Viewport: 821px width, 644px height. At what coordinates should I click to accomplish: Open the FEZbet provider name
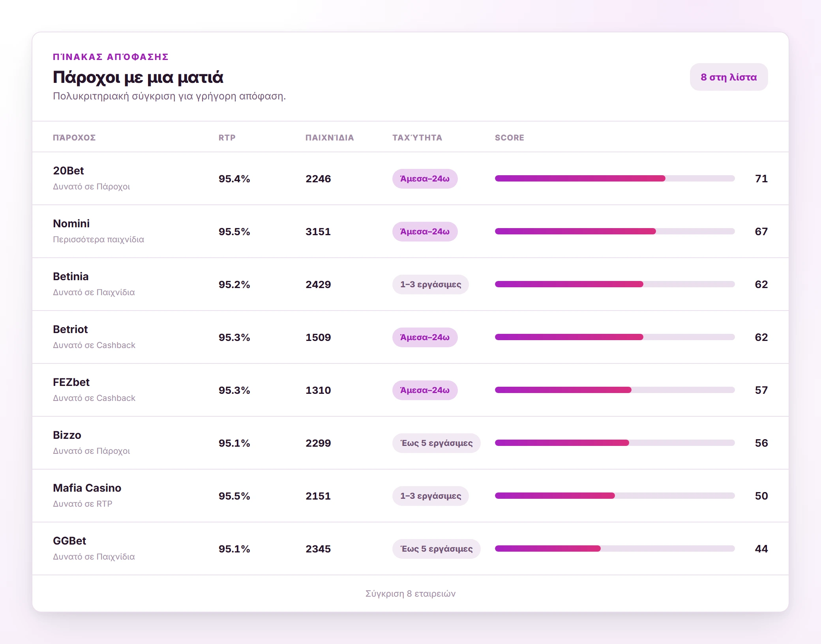(x=71, y=382)
